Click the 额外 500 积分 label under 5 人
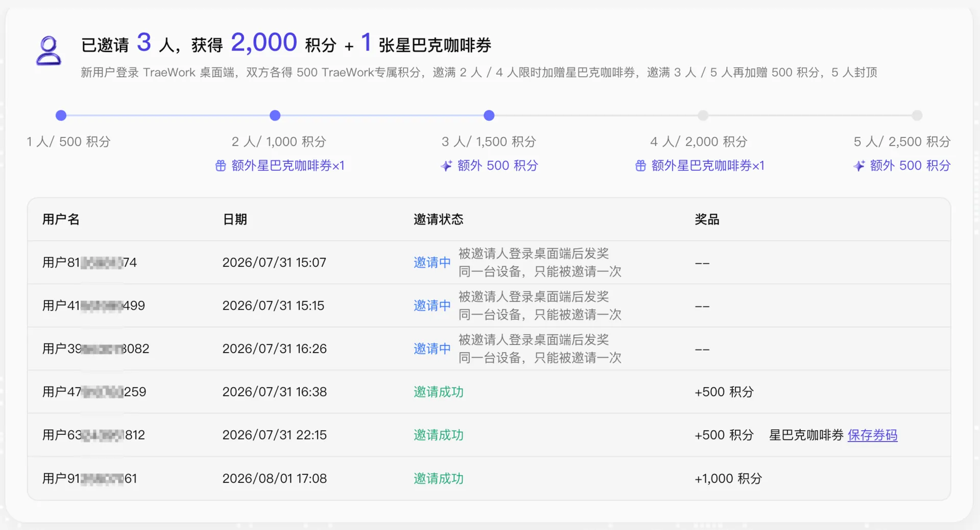 point(910,166)
